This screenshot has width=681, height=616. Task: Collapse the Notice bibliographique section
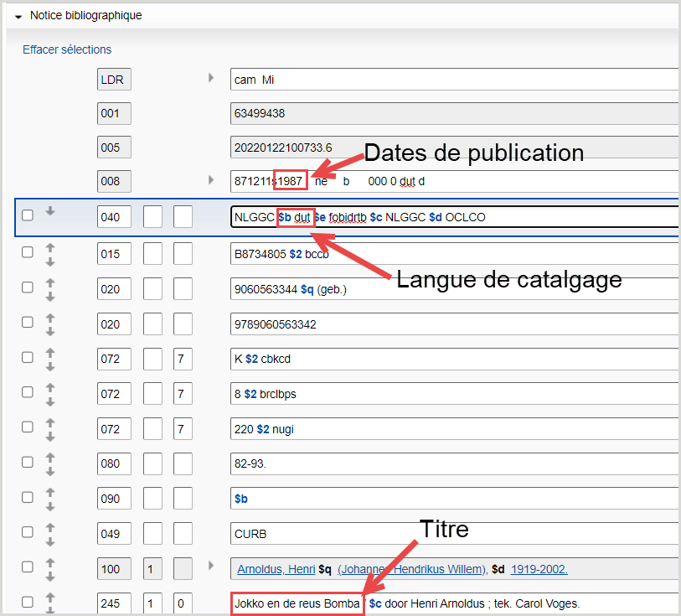tap(18, 16)
